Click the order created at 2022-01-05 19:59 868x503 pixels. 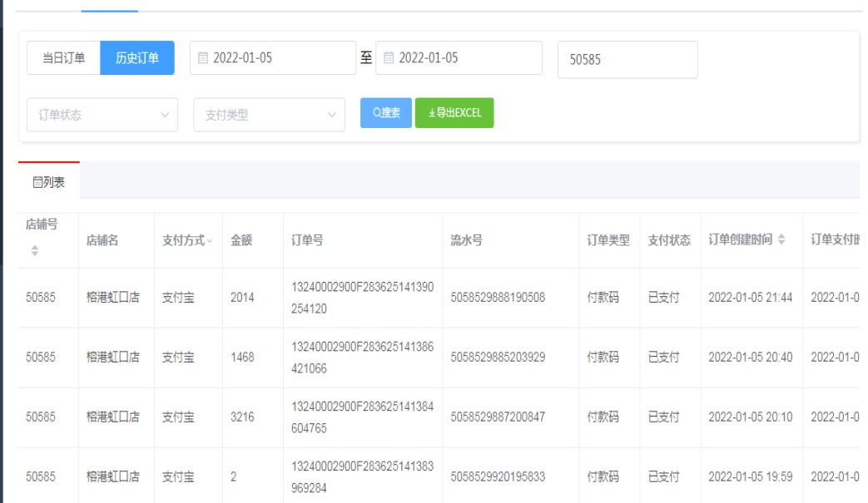pyautogui.click(x=750, y=477)
